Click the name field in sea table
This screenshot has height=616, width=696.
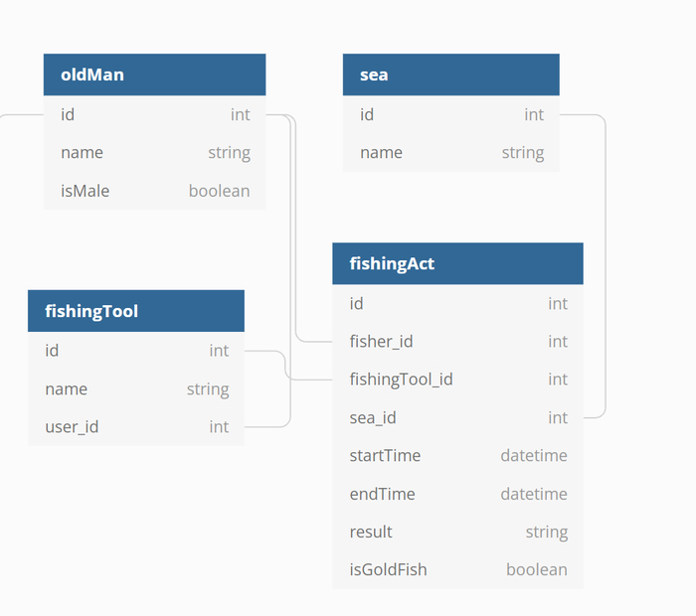point(450,153)
